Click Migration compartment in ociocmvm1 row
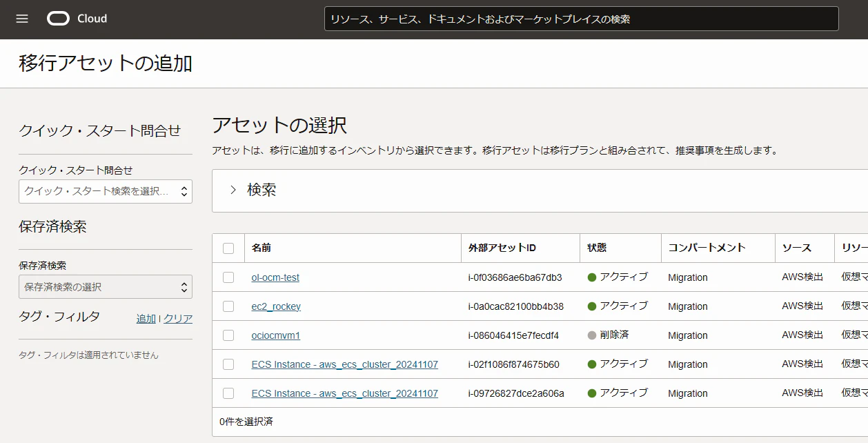 coord(688,335)
